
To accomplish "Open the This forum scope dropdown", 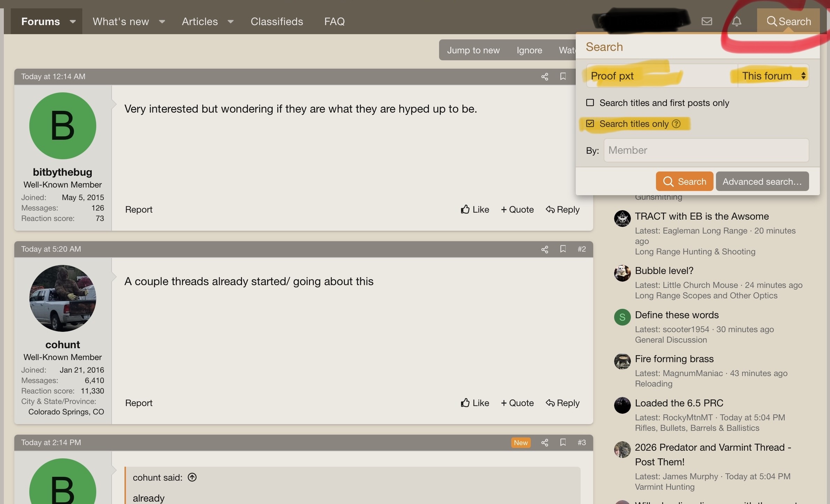I will [x=773, y=76].
